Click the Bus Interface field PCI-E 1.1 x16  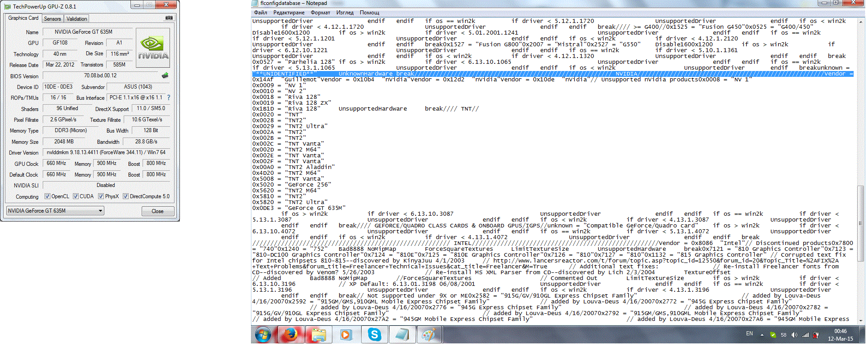pyautogui.click(x=136, y=98)
